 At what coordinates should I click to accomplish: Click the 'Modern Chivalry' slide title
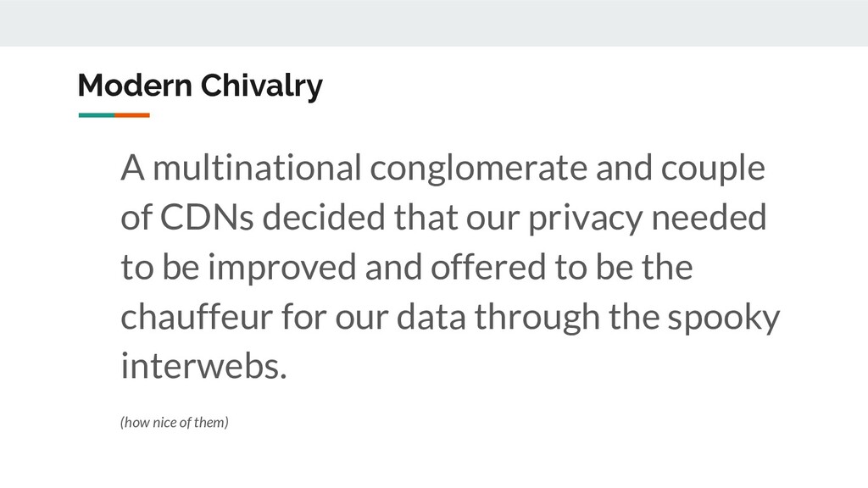(200, 86)
